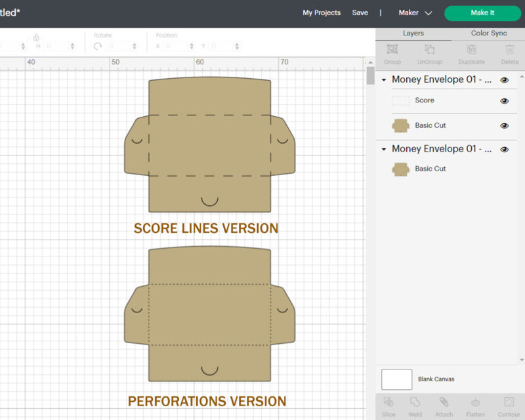525x420 pixels.
Task: Click the Blank Canvas white swatch
Action: 396,379
